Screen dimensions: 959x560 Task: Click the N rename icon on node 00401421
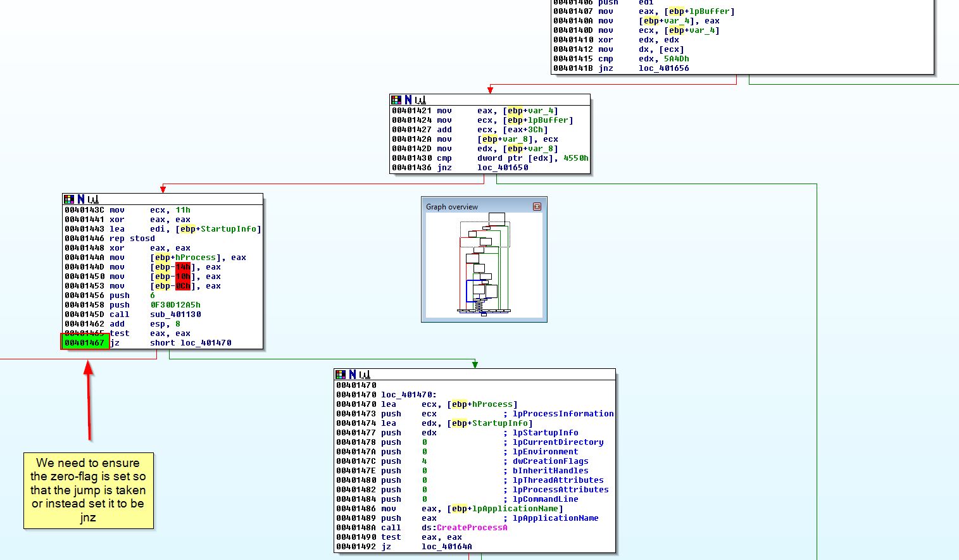pyautogui.click(x=408, y=100)
